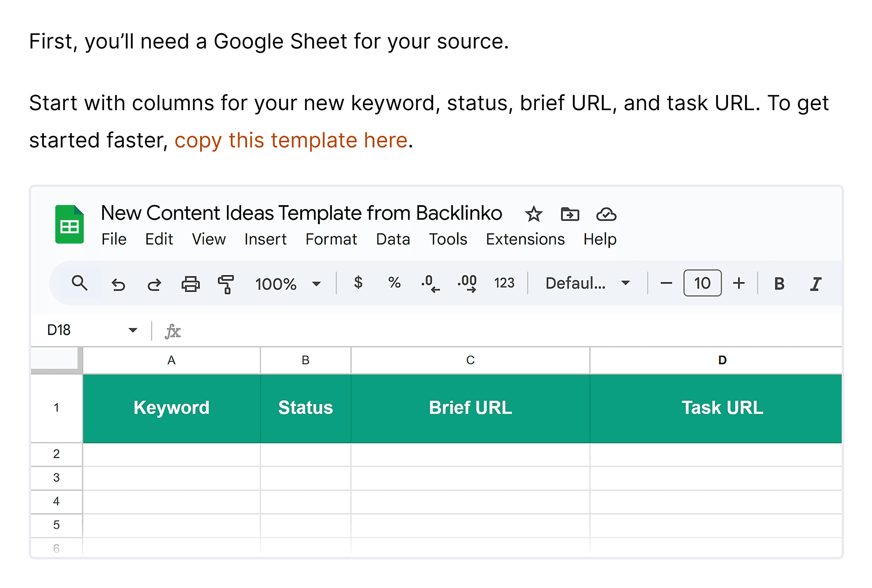Viewport: 872px width, 588px height.
Task: Open the File menu
Action: point(114,239)
